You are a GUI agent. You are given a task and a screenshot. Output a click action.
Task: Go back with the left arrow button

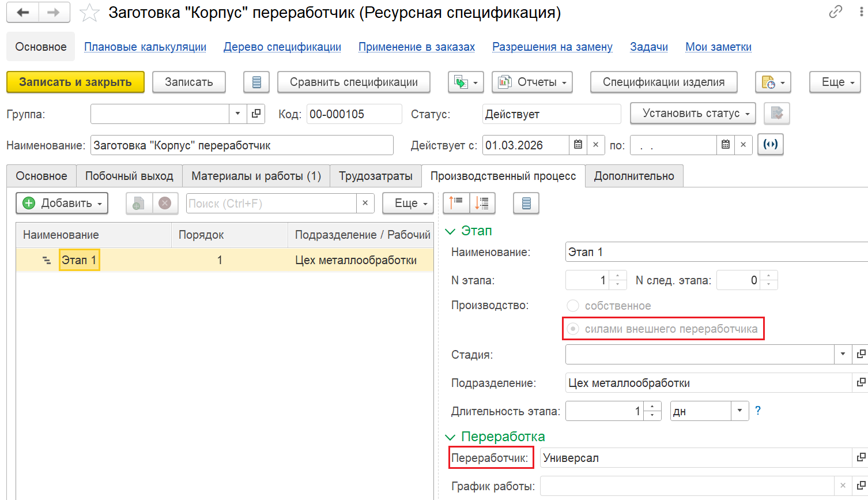click(23, 13)
